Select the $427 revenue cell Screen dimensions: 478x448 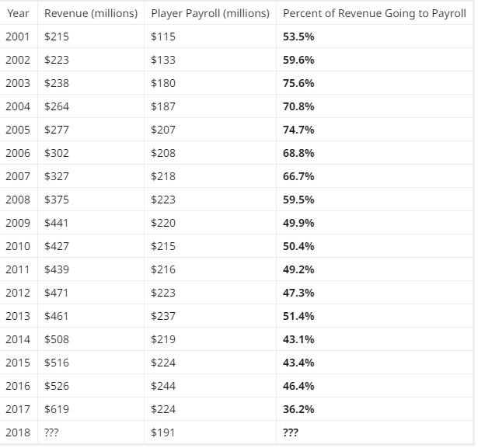[57, 246]
